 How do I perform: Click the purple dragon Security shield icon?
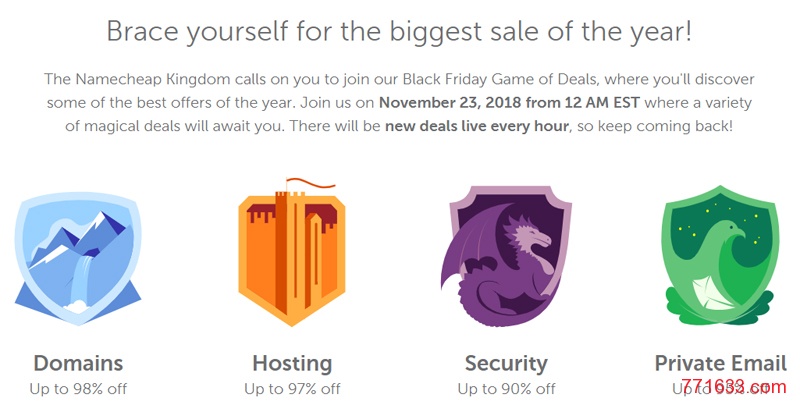pos(505,255)
